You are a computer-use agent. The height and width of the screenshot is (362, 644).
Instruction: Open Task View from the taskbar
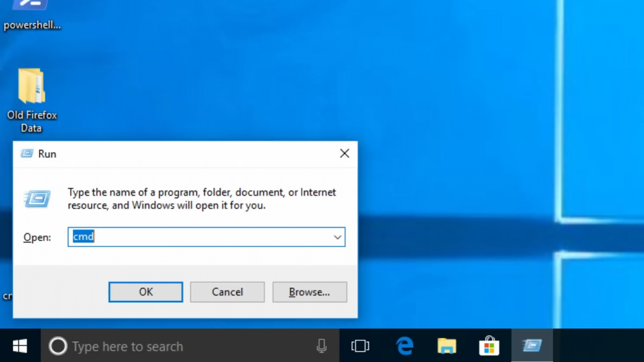tap(360, 346)
